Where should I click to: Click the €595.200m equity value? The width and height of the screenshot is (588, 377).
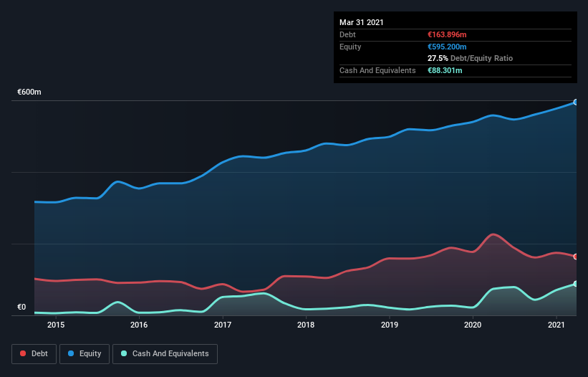pyautogui.click(x=447, y=47)
